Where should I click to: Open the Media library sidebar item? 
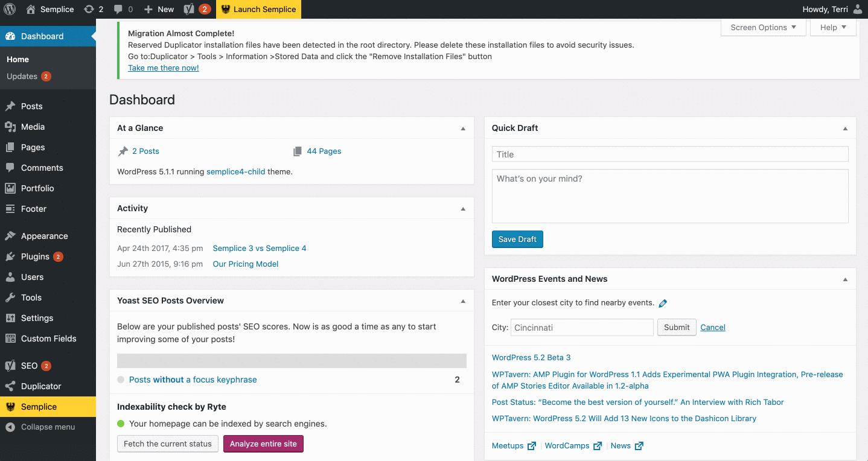(x=33, y=127)
